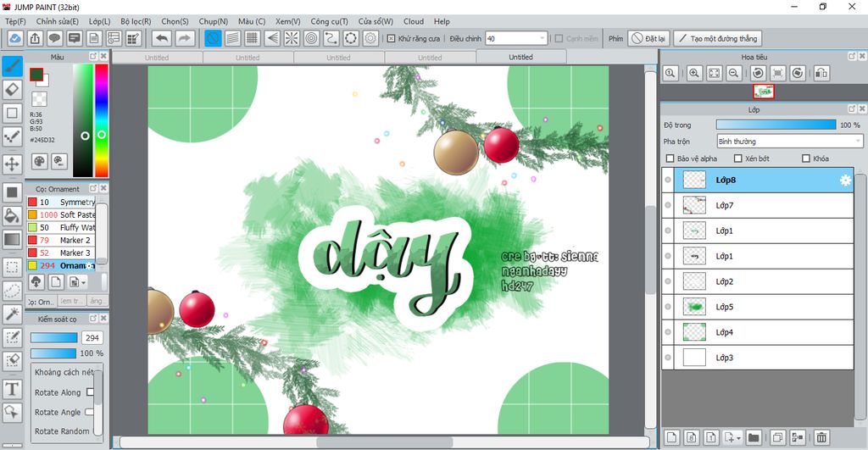Enable curve snap guide
Image resolution: width=868 pixels, height=450 pixels.
point(331,38)
